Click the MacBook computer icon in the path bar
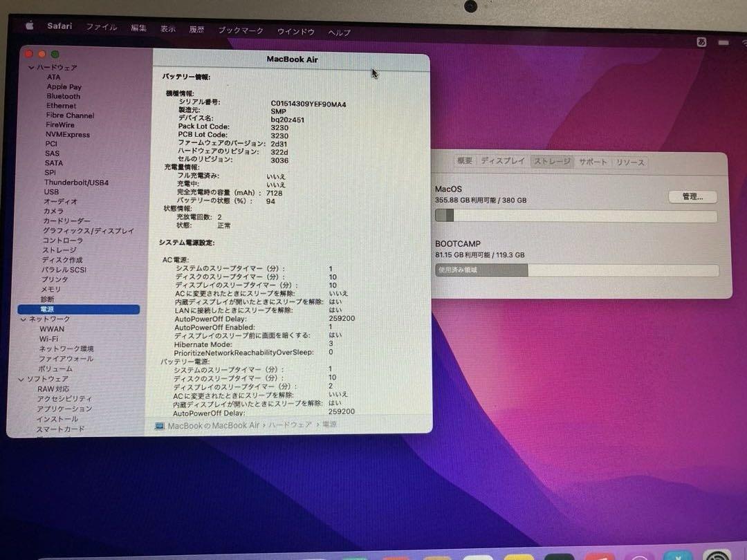 click(160, 426)
